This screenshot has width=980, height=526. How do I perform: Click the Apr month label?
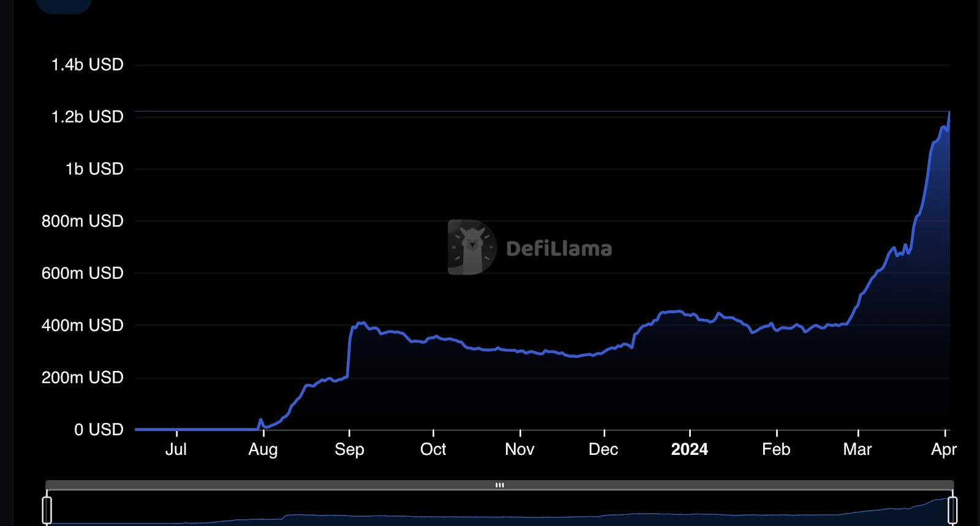click(x=944, y=450)
